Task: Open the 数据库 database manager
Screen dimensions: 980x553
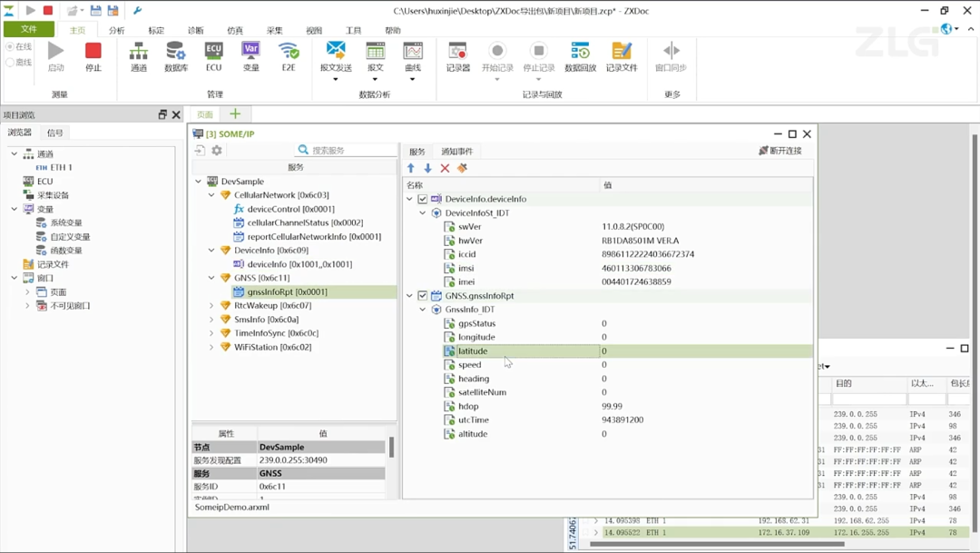Action: pyautogui.click(x=176, y=52)
